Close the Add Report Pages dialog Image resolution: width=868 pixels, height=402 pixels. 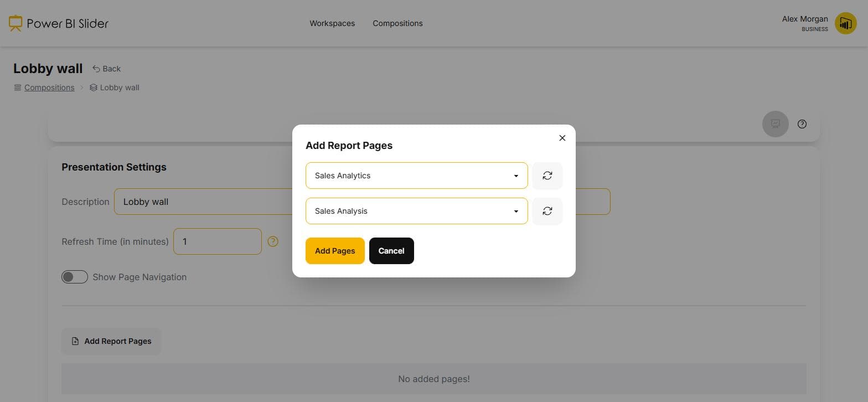562,138
